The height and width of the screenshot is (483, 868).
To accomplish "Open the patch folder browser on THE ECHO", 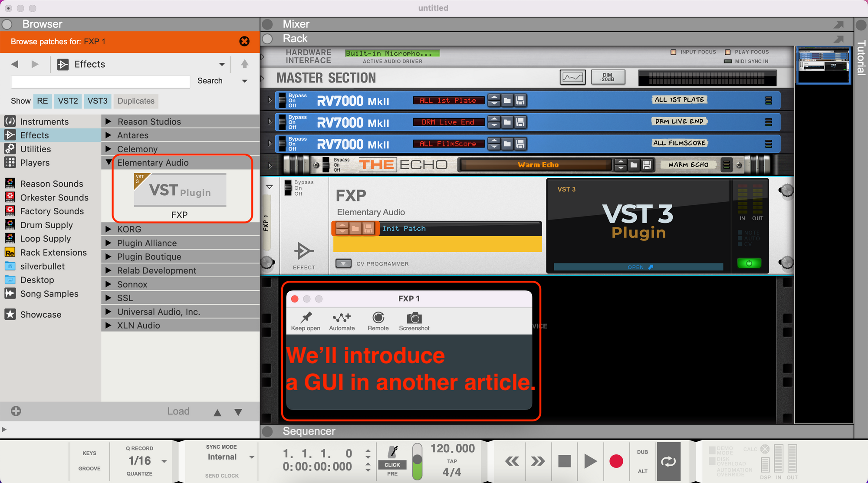I will pyautogui.click(x=635, y=164).
